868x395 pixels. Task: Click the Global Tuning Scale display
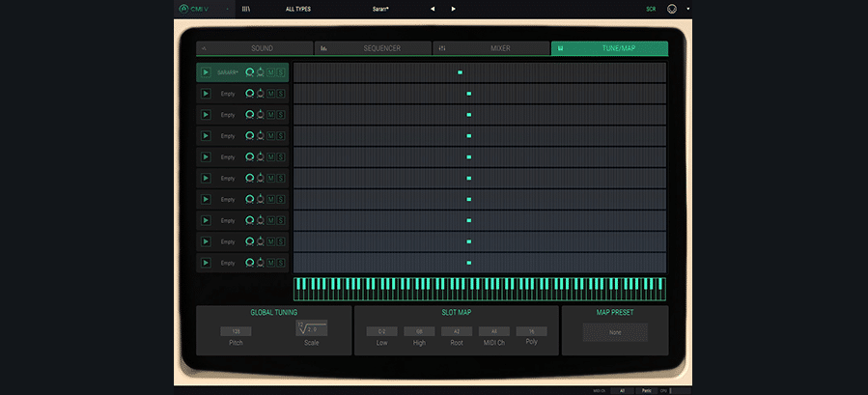point(311,328)
